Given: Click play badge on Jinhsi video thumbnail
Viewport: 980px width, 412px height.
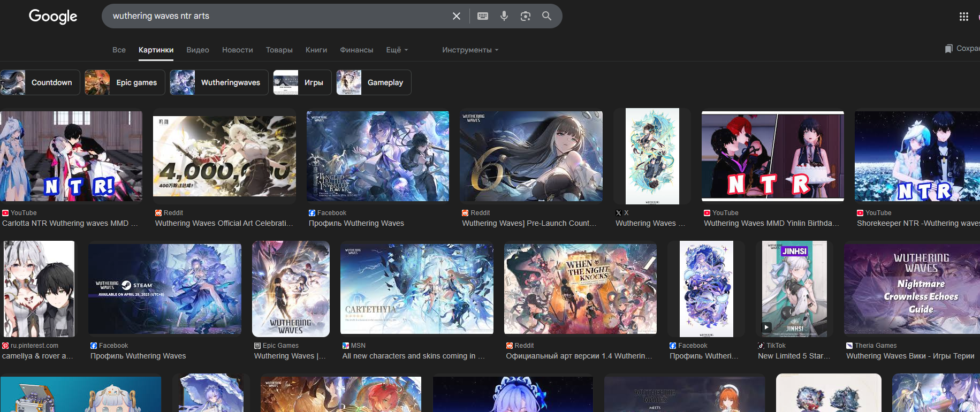Looking at the screenshot, I should pos(767,327).
